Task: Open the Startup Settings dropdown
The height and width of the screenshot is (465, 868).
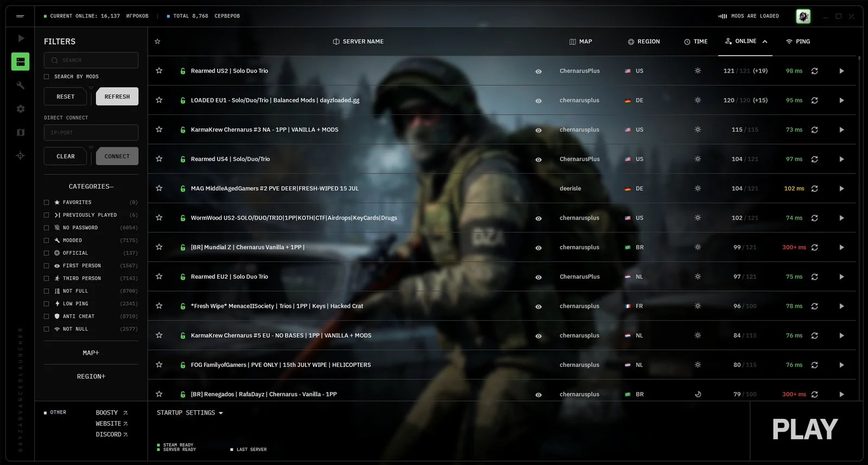Action: [190, 413]
